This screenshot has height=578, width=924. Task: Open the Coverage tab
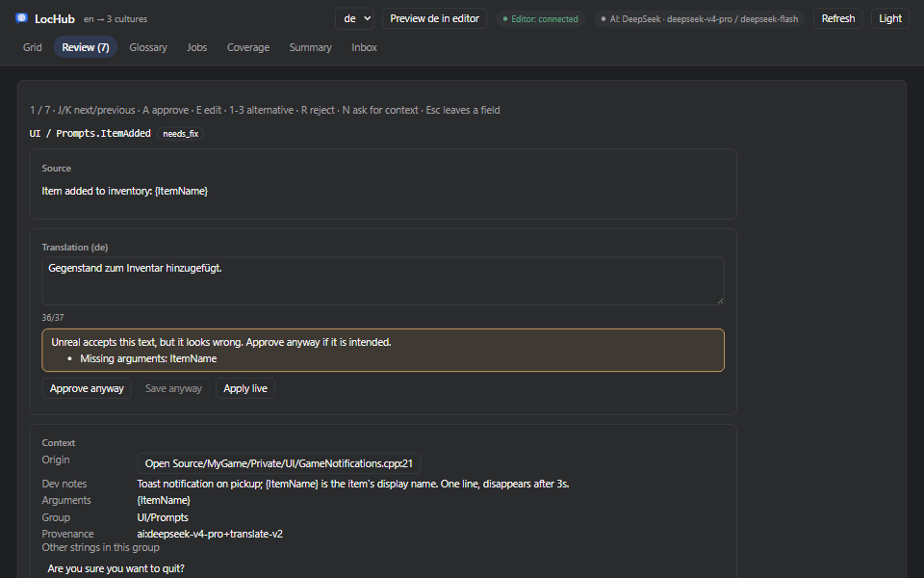coord(248,47)
